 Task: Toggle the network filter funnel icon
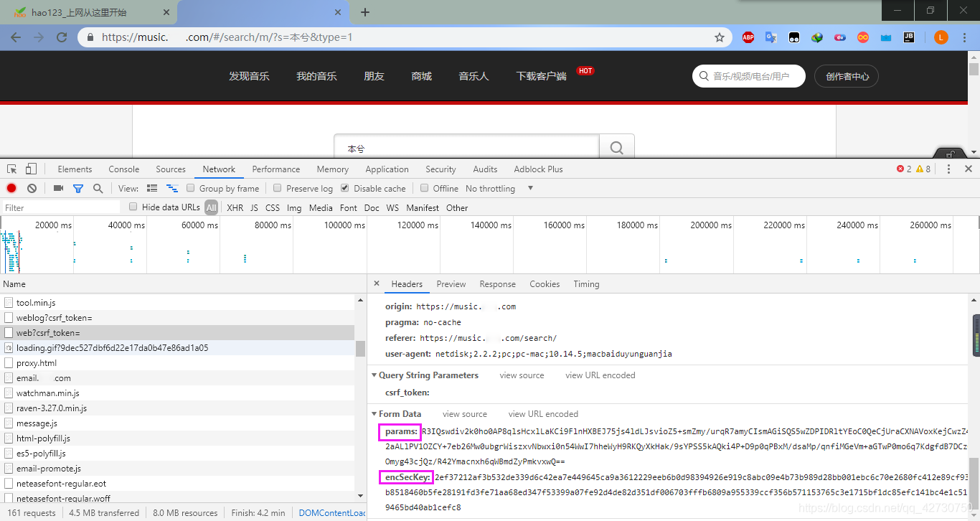coord(78,189)
